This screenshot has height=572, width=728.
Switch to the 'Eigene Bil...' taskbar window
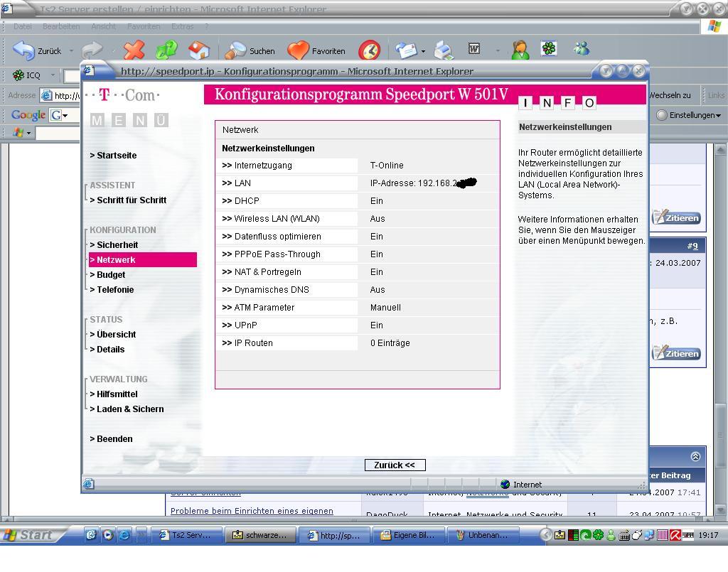pos(409,535)
